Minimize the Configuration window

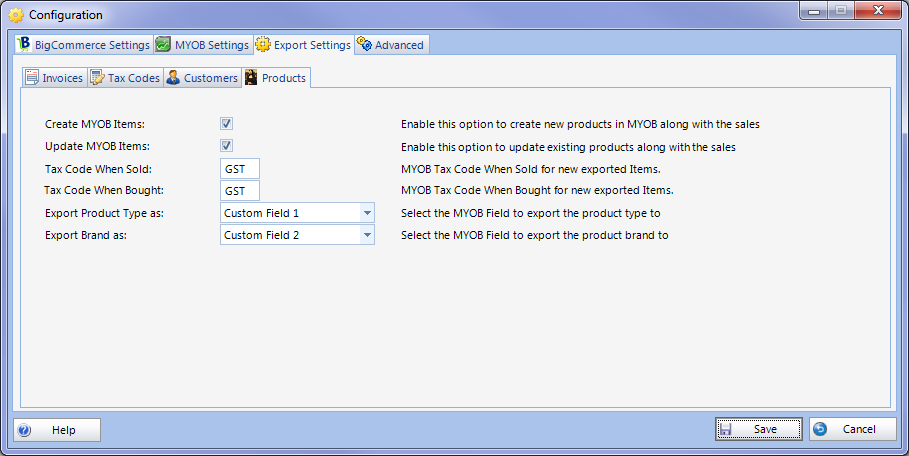coord(814,11)
